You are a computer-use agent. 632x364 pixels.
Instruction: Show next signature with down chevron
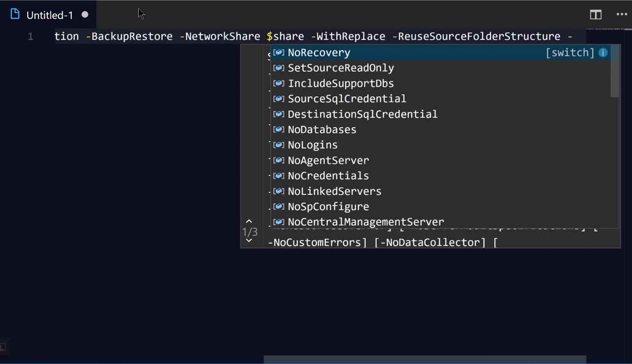(249, 240)
